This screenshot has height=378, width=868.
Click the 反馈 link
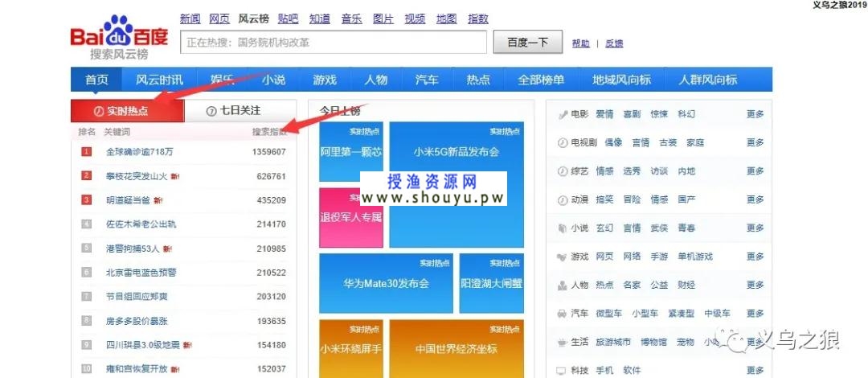614,43
